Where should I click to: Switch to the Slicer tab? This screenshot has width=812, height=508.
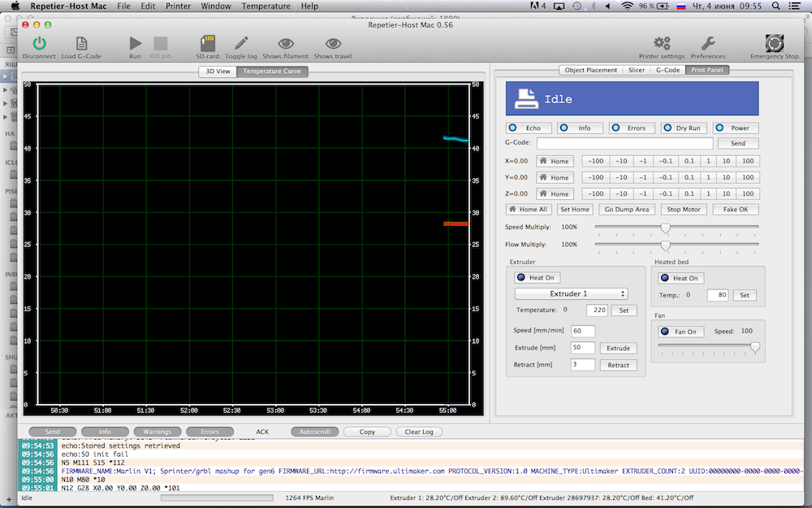[x=637, y=71]
